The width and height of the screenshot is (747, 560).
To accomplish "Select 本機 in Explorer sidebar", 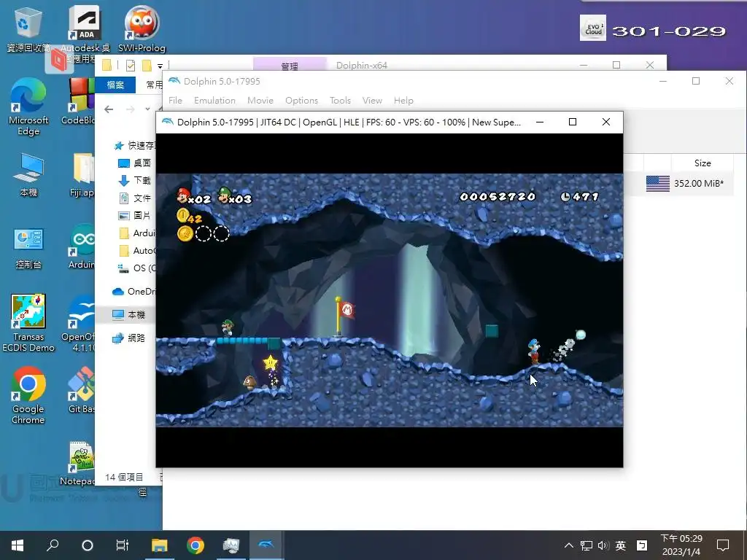I will pos(128,315).
